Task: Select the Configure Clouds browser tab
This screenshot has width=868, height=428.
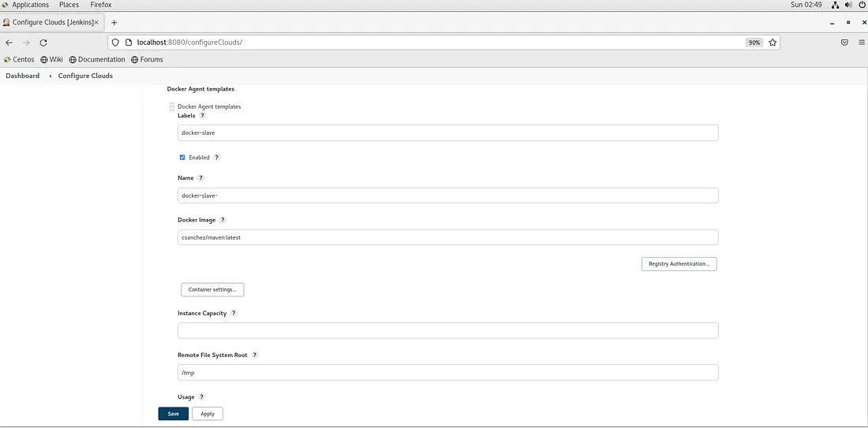Action: pos(51,23)
